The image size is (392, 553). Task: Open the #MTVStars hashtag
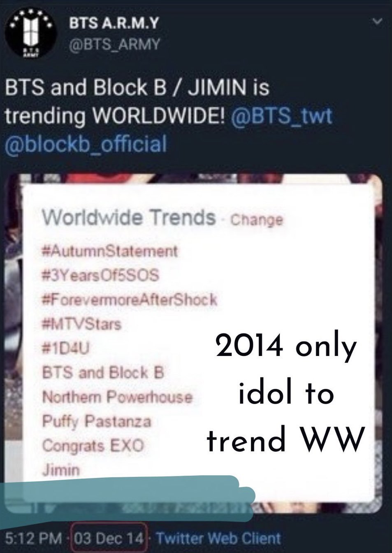(x=81, y=324)
